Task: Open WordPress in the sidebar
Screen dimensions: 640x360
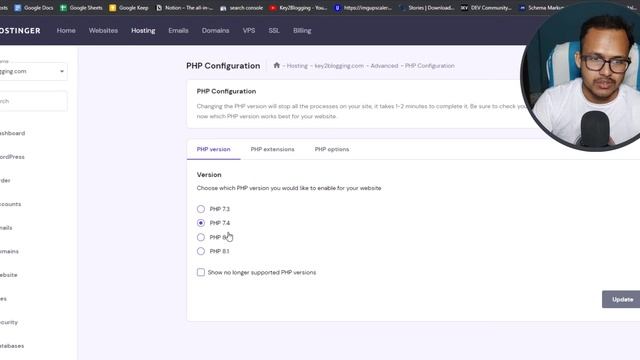Action: [12, 157]
